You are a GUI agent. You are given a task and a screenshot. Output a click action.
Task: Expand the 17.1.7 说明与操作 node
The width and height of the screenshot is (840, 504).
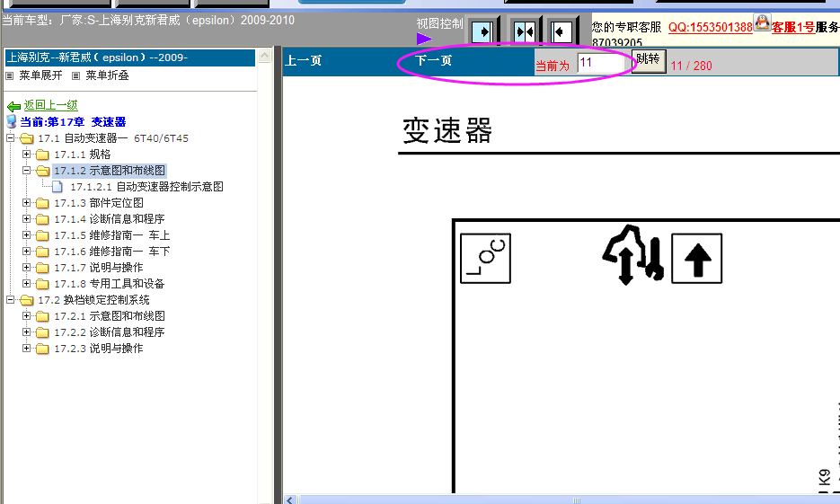26,267
